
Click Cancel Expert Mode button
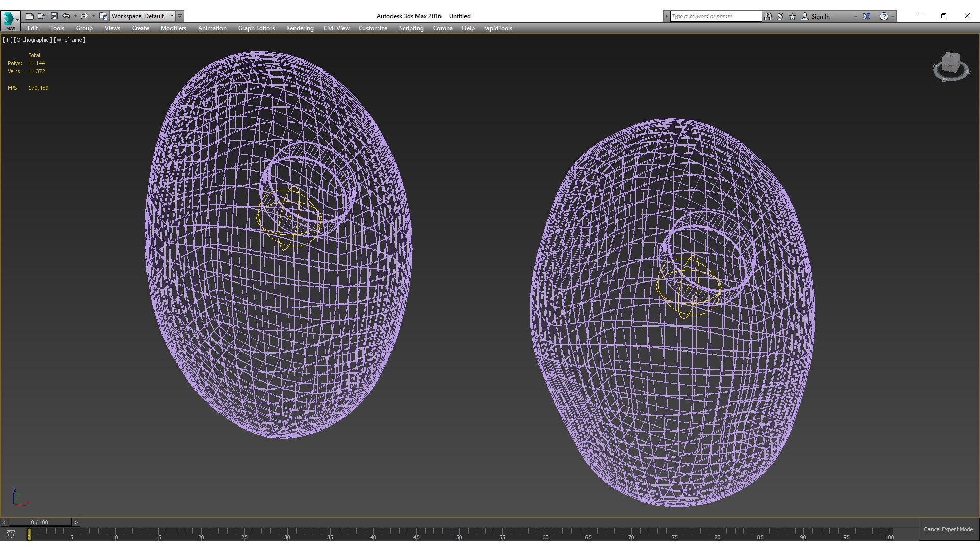point(948,529)
